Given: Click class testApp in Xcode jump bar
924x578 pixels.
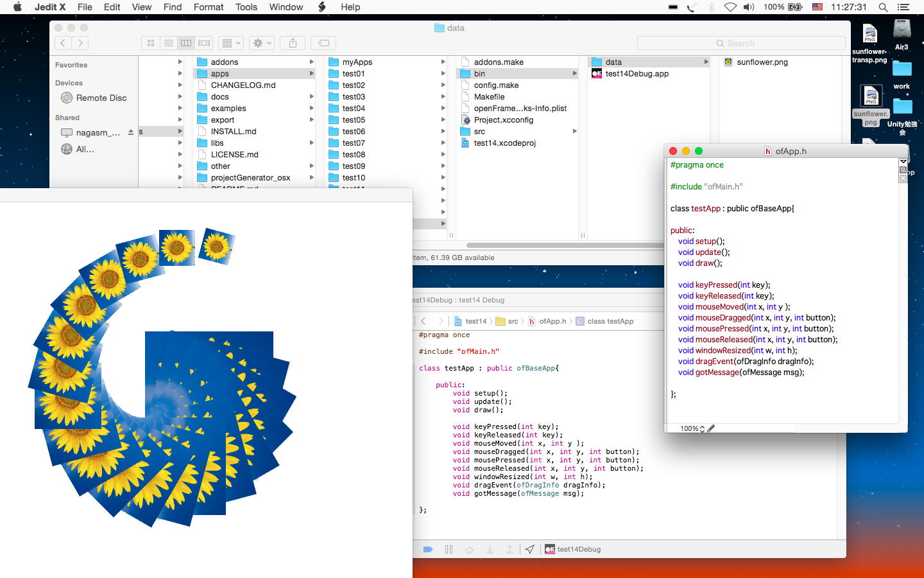Looking at the screenshot, I should (610, 321).
